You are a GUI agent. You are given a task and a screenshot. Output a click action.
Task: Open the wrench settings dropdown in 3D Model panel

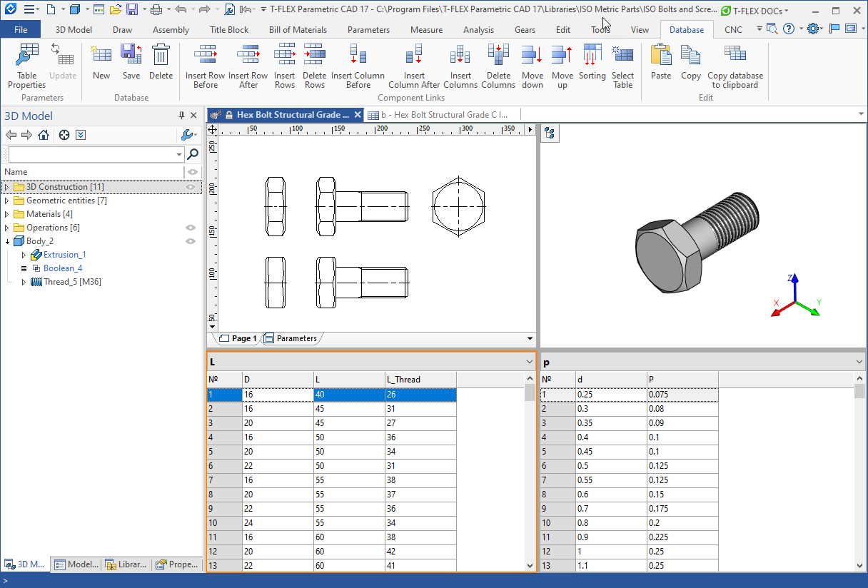point(188,135)
